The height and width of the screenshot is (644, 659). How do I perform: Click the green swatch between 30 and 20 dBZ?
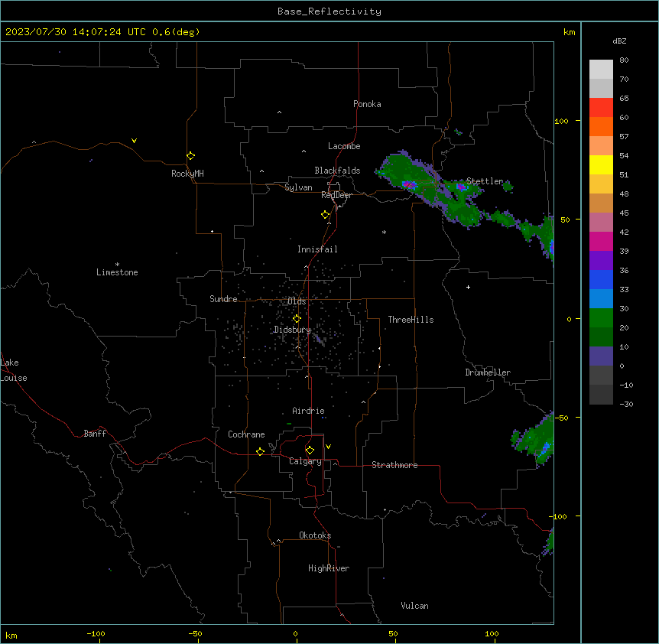601,318
